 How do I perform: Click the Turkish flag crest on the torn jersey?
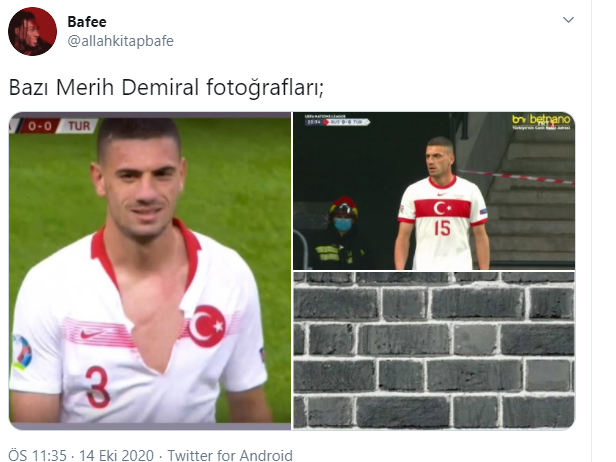pos(206,326)
